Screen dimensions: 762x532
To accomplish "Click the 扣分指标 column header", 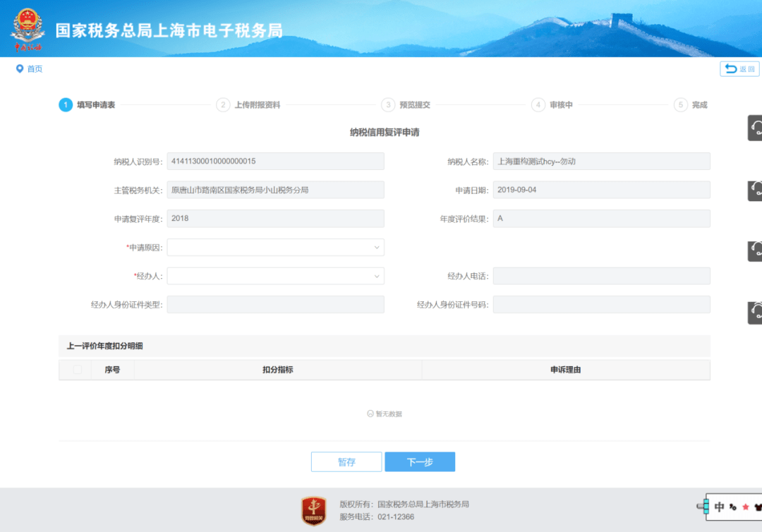I will point(278,370).
